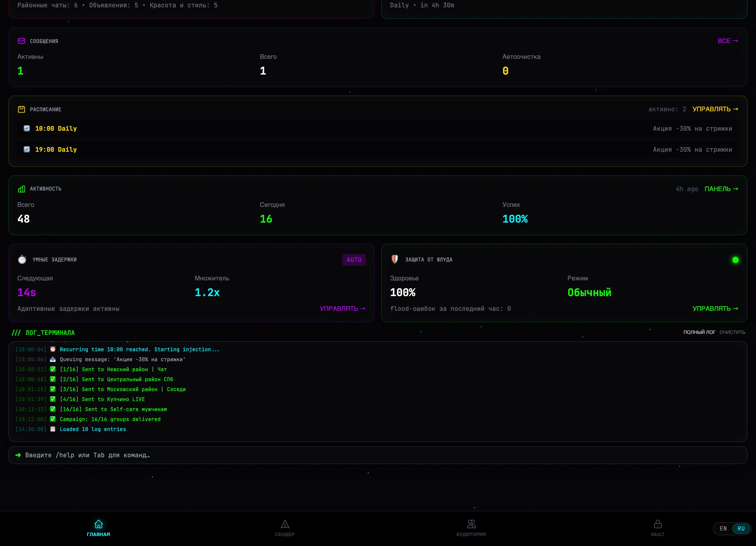
Task: Click the repeat icon next to 19:00 Daily
Action: click(x=27, y=149)
